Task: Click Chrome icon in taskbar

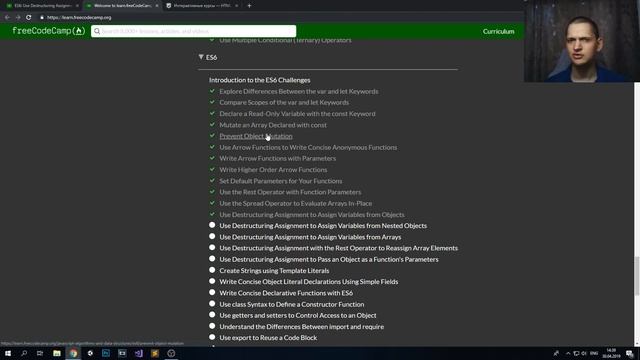Action: 73,353
